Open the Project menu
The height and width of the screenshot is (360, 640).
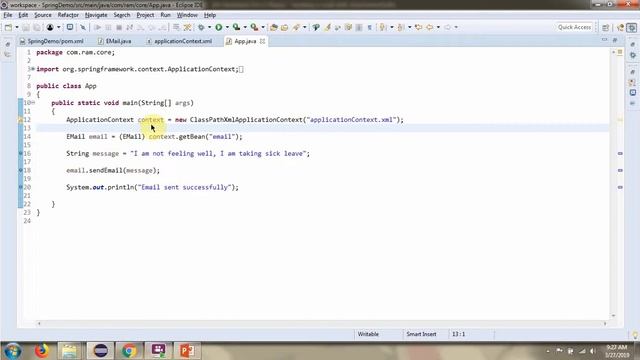click(x=145, y=15)
